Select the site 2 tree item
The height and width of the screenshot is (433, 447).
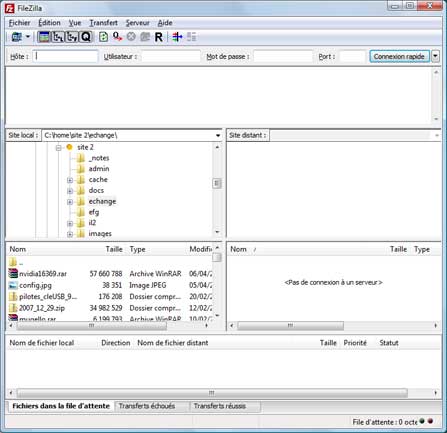point(85,147)
